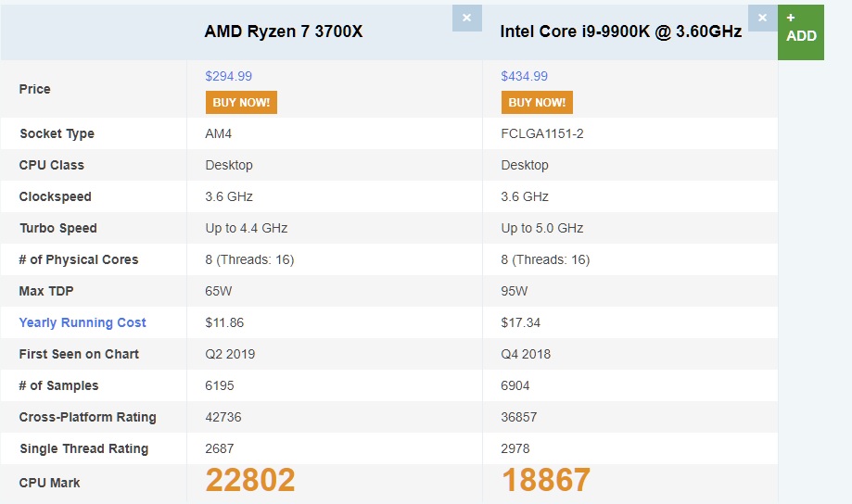Open the $434.99 price link
This screenshot has width=852, height=504.
(x=525, y=76)
